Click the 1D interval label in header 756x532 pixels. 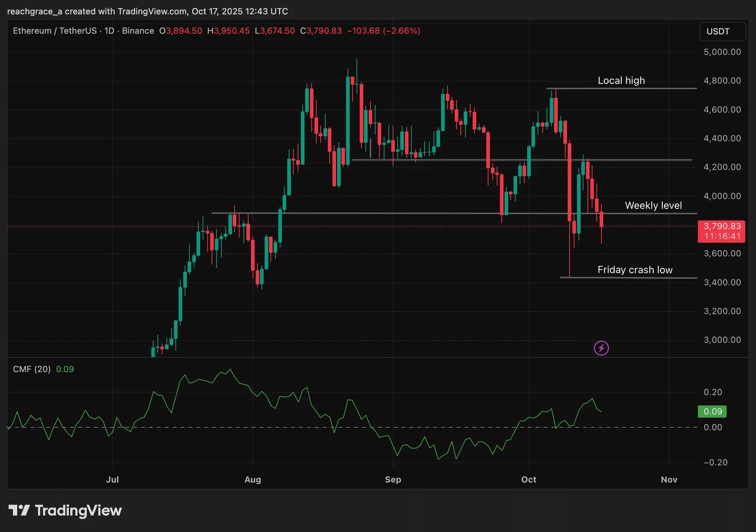click(109, 31)
